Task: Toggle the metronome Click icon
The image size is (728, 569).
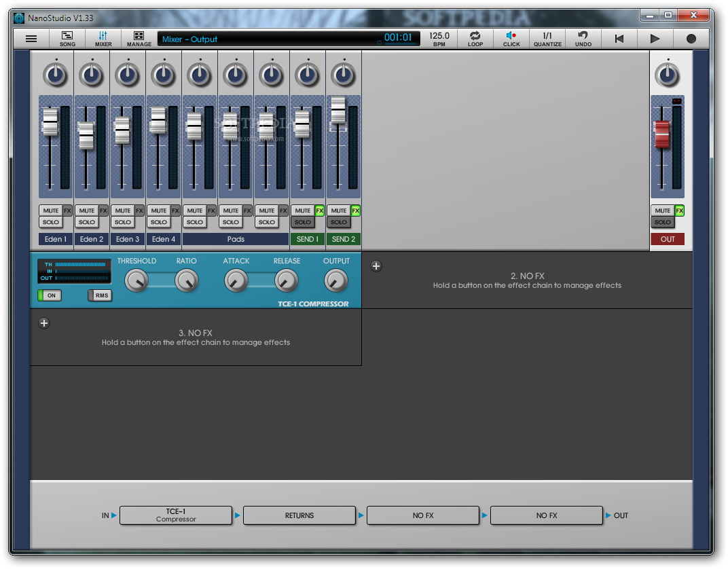Action: pyautogui.click(x=511, y=39)
